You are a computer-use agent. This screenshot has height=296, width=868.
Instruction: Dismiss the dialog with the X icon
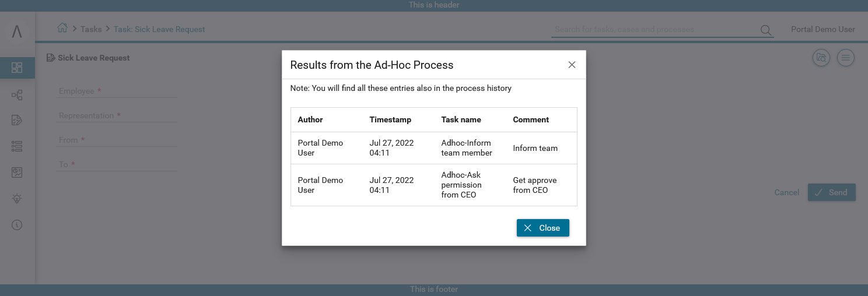(572, 65)
